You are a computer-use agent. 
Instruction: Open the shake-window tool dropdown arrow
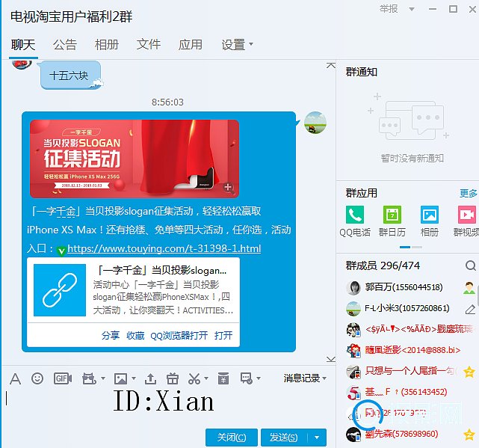click(103, 378)
